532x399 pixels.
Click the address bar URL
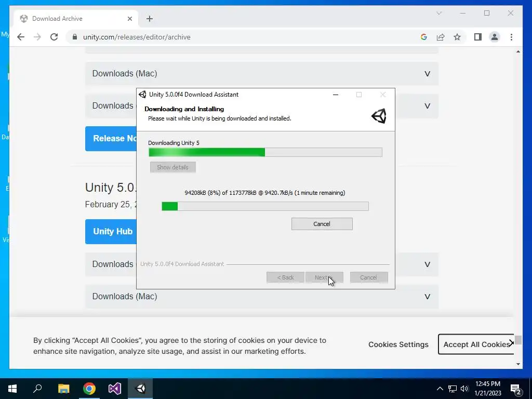tap(137, 37)
